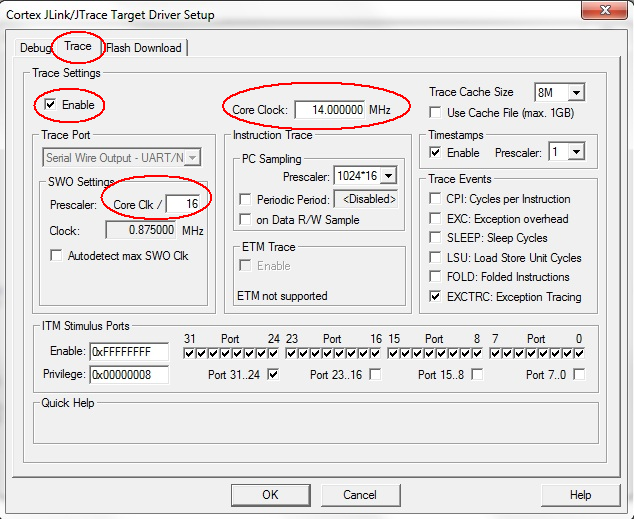
Task: Enable CPI: Cycles per Instruction event
Action: tap(435, 199)
